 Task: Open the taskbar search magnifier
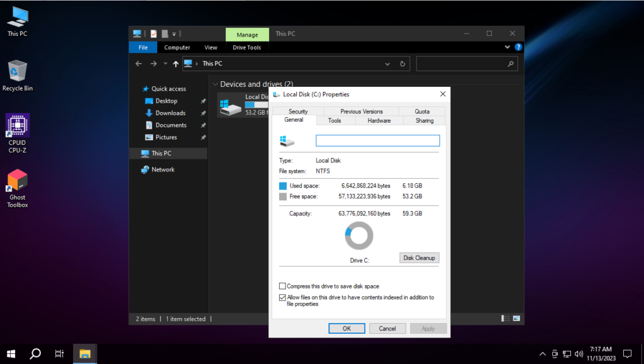coord(36,353)
